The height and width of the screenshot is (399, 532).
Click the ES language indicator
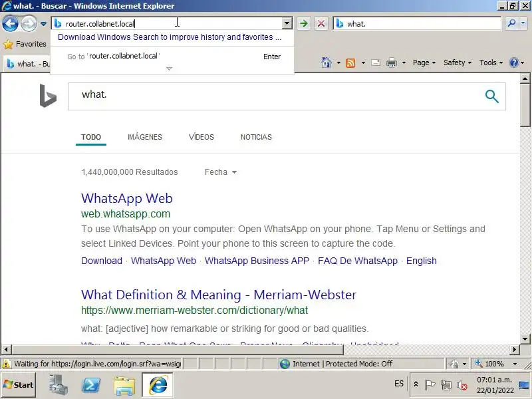point(398,384)
